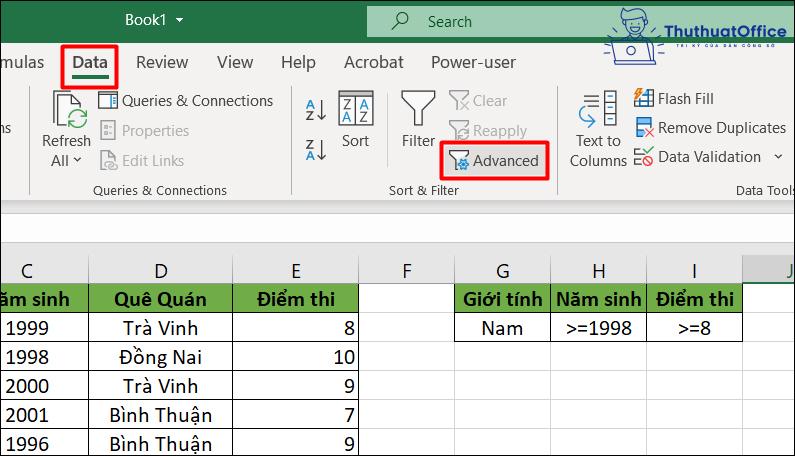Select the cell with year 2000

coord(44,385)
